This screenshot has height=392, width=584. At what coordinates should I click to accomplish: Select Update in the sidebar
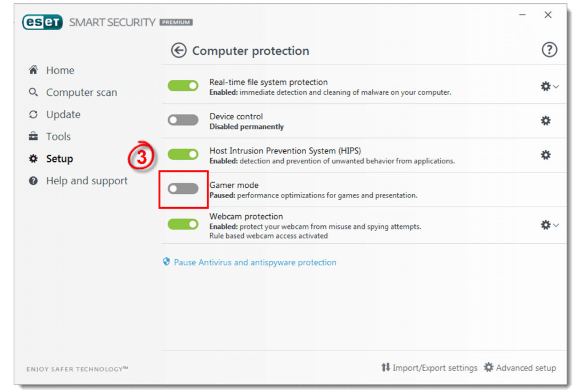(63, 114)
